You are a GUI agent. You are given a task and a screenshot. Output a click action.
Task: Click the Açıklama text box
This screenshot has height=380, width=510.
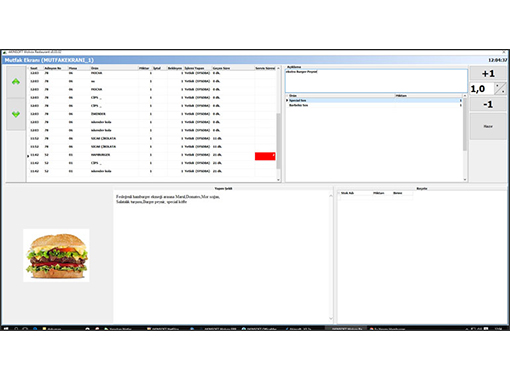coord(376,81)
